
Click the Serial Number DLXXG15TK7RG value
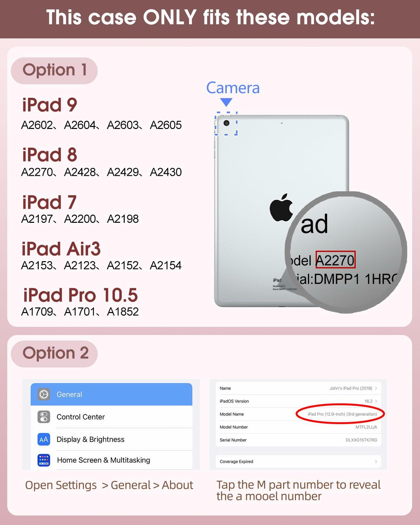361,440
